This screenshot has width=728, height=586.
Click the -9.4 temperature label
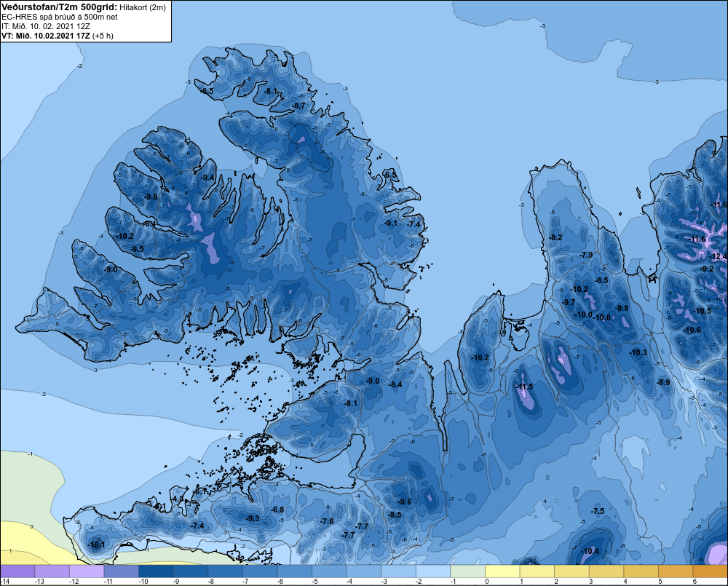pyautogui.click(x=207, y=178)
